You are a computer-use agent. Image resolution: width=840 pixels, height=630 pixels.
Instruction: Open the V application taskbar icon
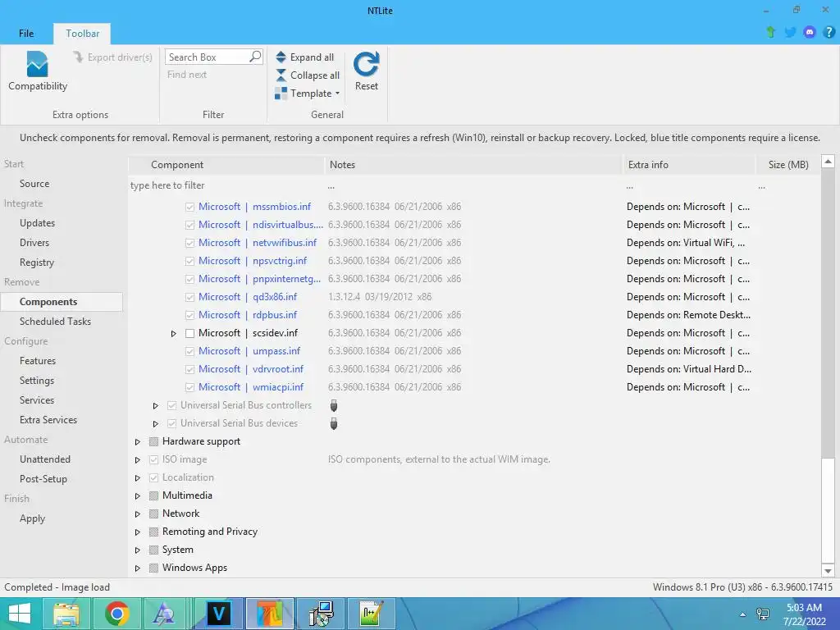pos(218,614)
